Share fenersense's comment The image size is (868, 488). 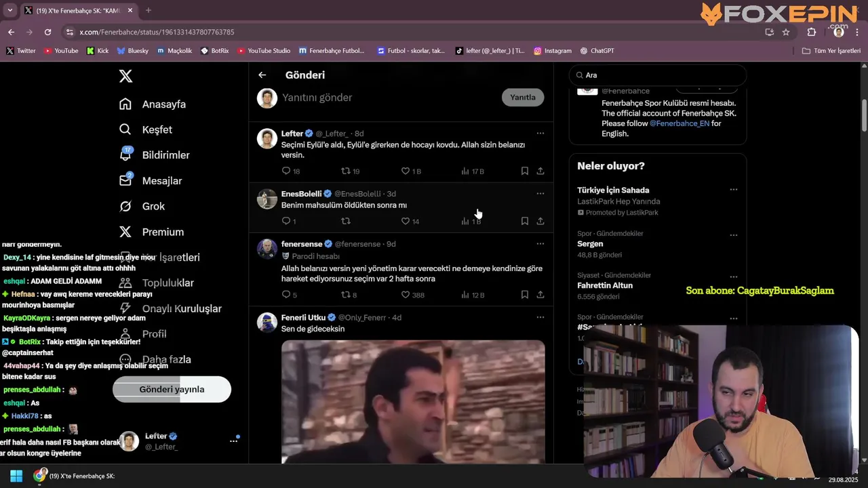coord(540,295)
